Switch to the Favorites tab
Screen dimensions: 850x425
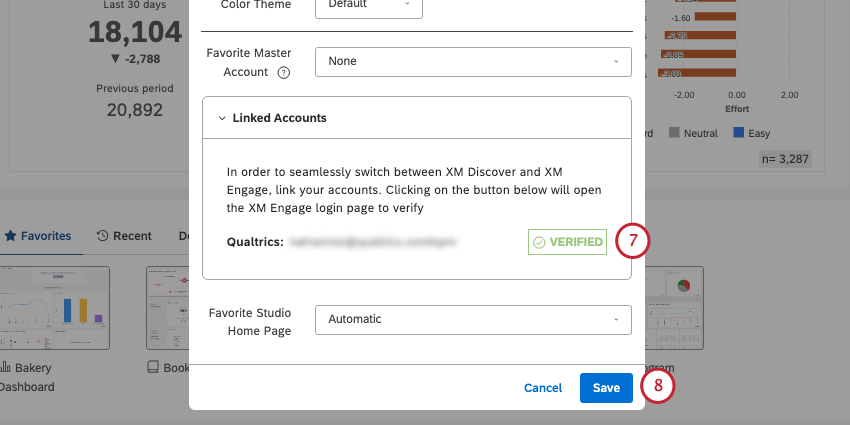(37, 236)
